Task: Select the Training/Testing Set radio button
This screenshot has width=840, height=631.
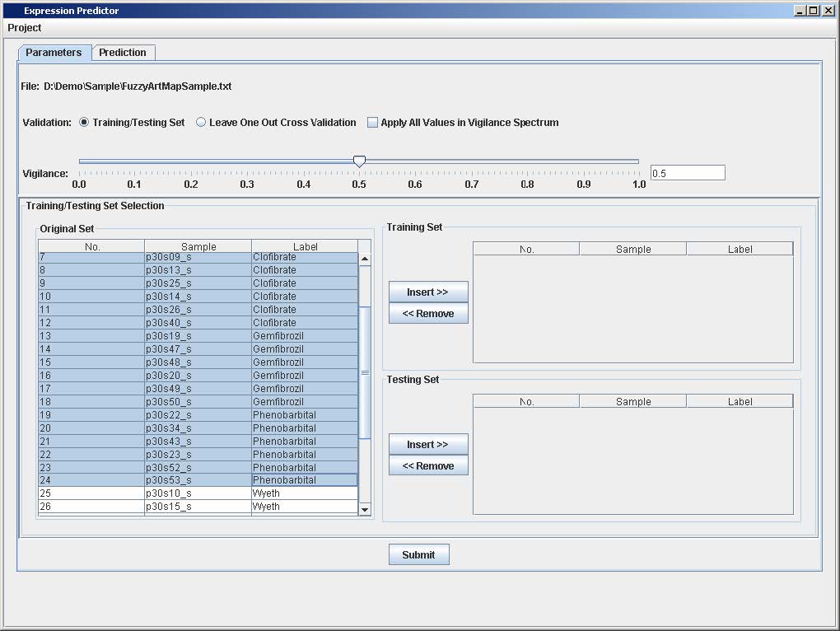Action: [84, 123]
